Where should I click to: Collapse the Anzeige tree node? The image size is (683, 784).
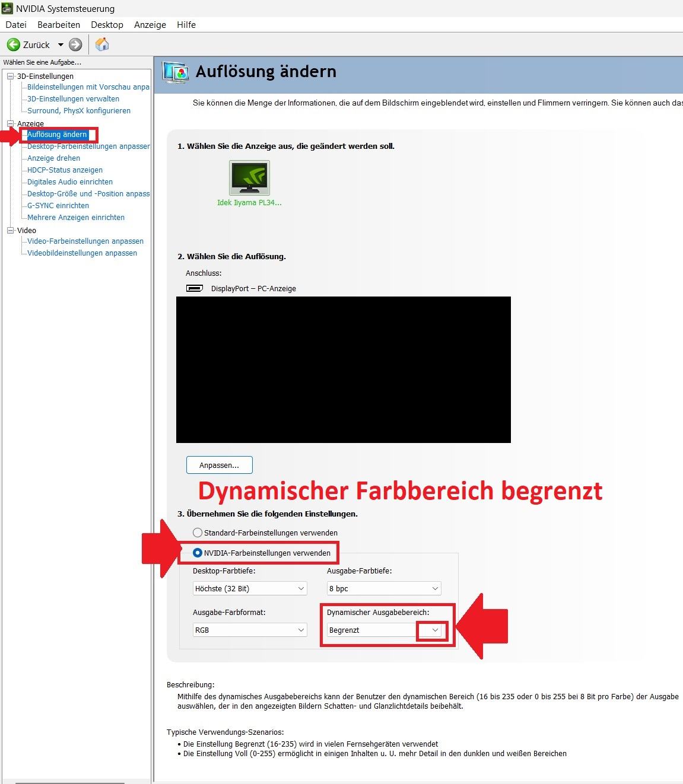pyautogui.click(x=10, y=123)
